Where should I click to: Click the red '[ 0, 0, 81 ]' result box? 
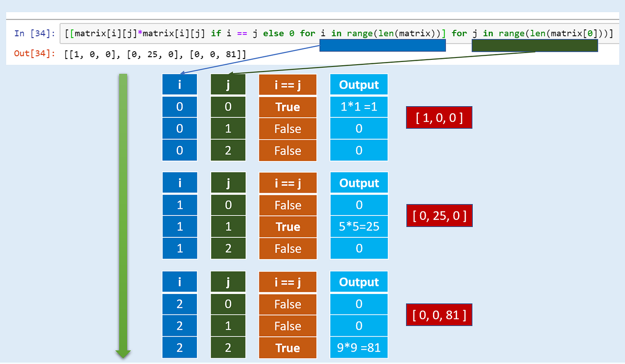click(x=439, y=314)
